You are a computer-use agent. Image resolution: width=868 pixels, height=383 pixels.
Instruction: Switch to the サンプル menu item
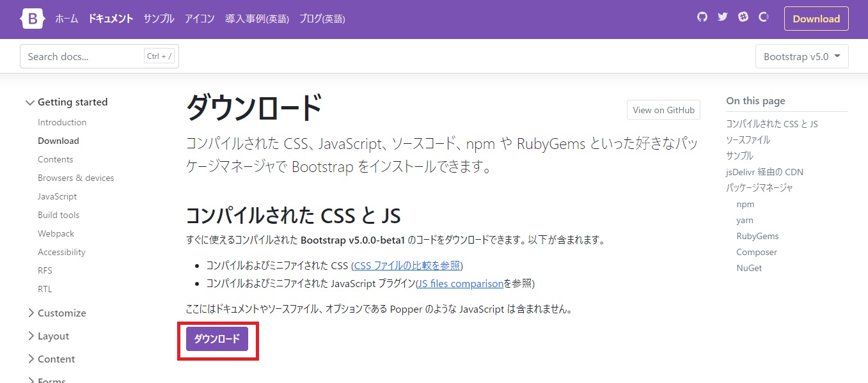(x=158, y=19)
